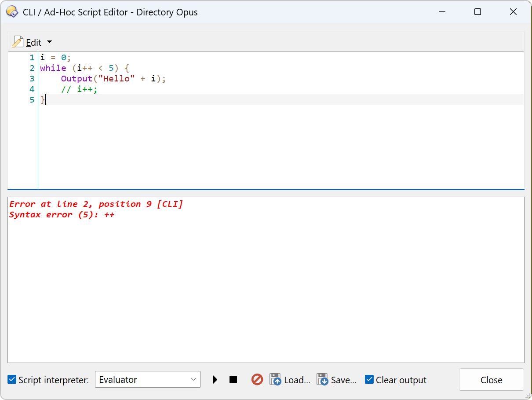The height and width of the screenshot is (400, 532).
Task: Select line number 3 in the gutter
Action: pos(32,79)
